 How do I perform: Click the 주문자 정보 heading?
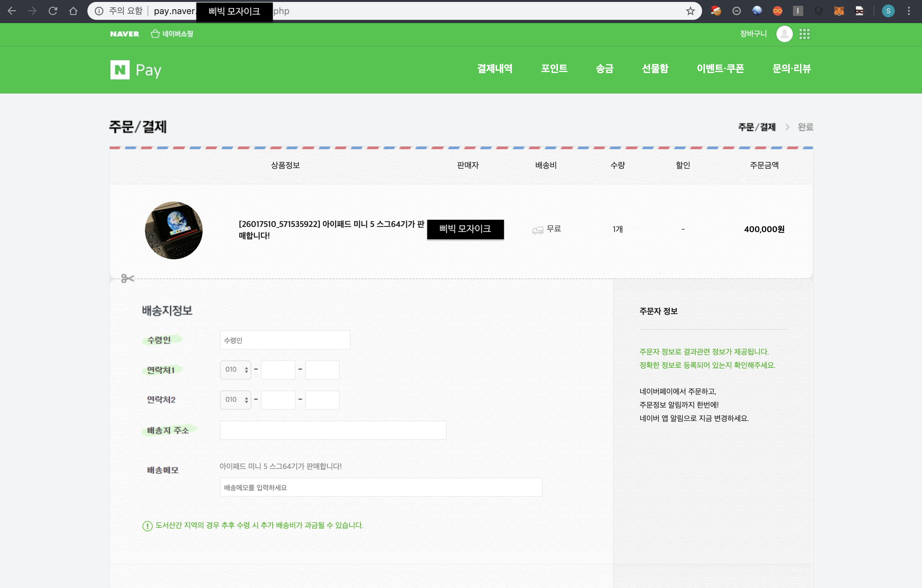pos(659,311)
